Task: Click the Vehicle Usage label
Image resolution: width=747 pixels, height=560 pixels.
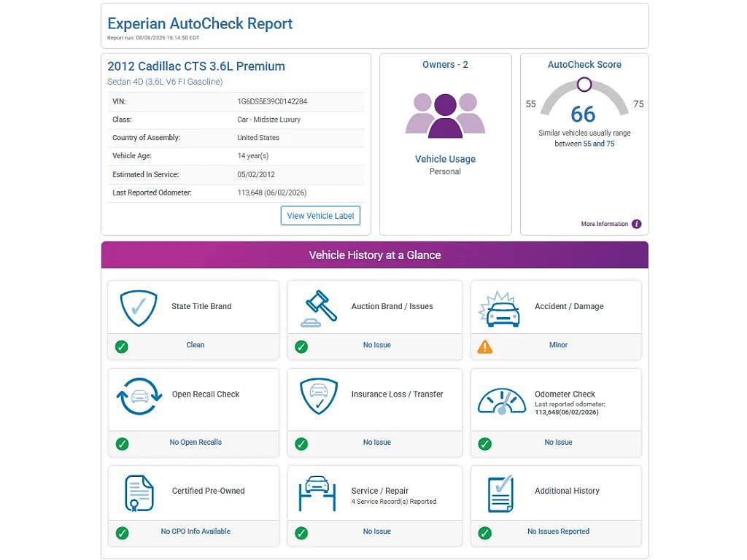Action: click(445, 159)
